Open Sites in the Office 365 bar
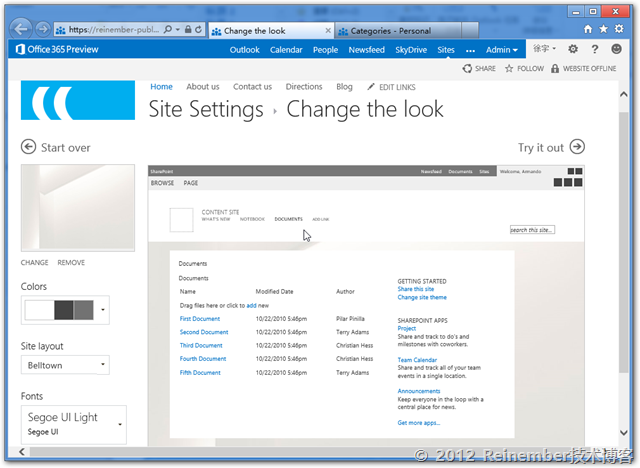 click(446, 50)
